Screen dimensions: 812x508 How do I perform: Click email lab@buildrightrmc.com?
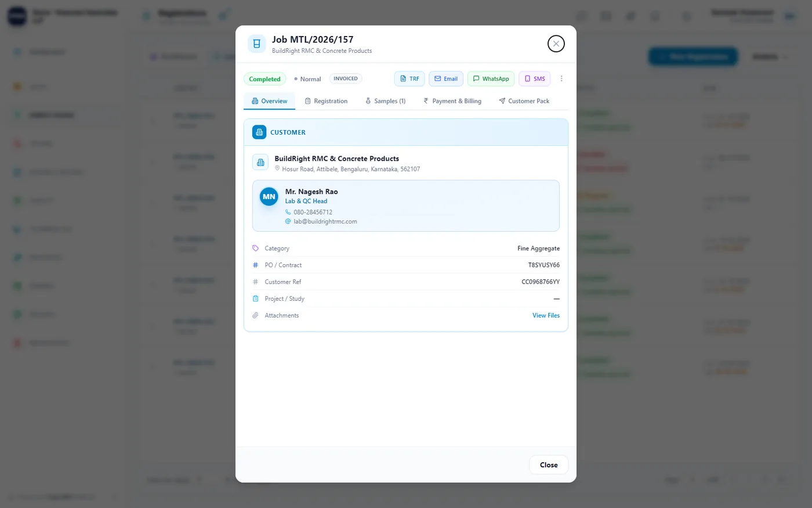click(x=325, y=221)
